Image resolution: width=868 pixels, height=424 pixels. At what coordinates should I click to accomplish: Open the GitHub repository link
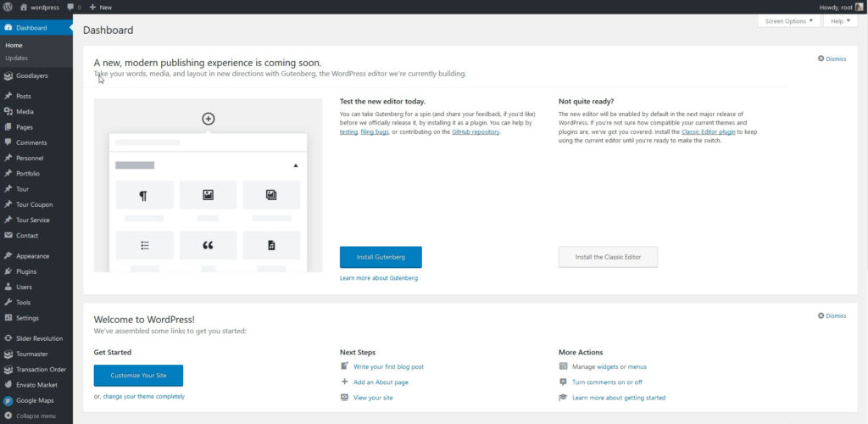click(476, 131)
